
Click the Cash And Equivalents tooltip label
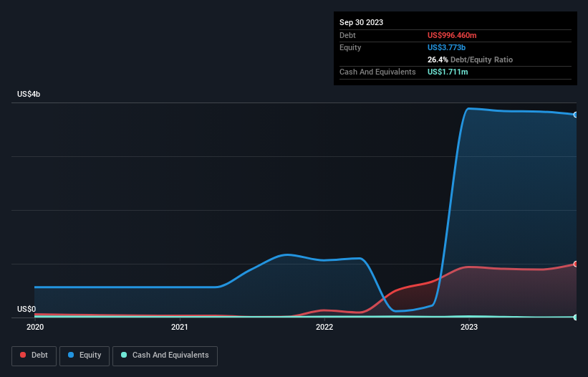tap(377, 72)
